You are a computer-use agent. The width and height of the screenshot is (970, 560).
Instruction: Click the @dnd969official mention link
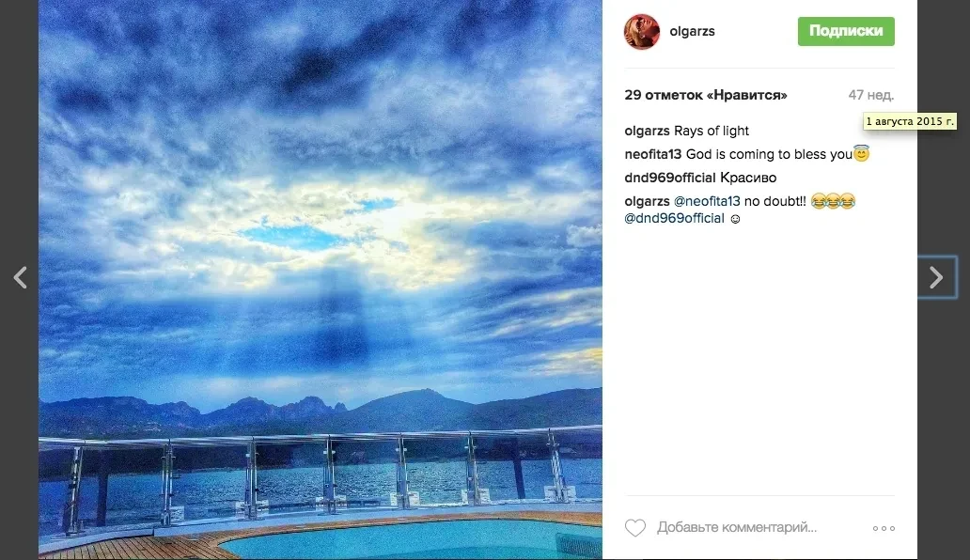(x=674, y=218)
